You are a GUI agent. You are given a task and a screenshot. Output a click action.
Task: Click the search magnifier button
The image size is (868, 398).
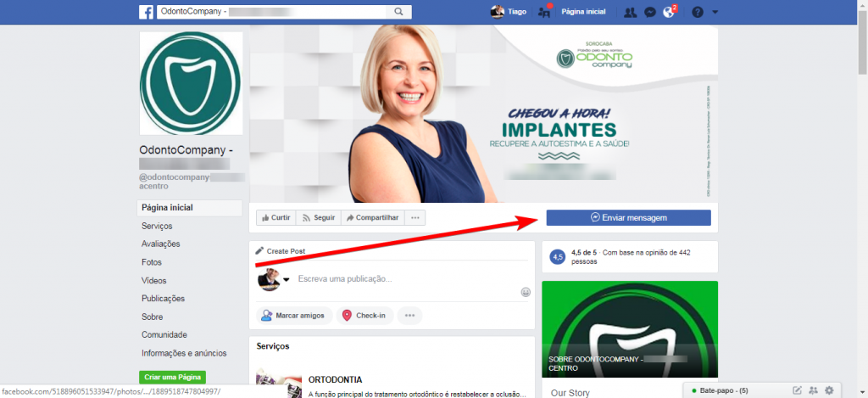pos(398,12)
